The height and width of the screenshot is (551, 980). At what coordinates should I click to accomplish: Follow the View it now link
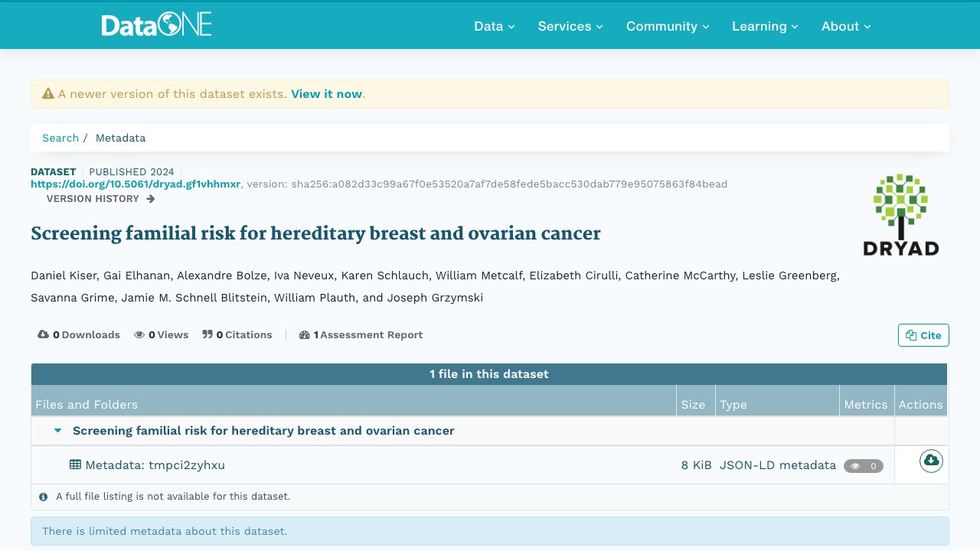326,94
